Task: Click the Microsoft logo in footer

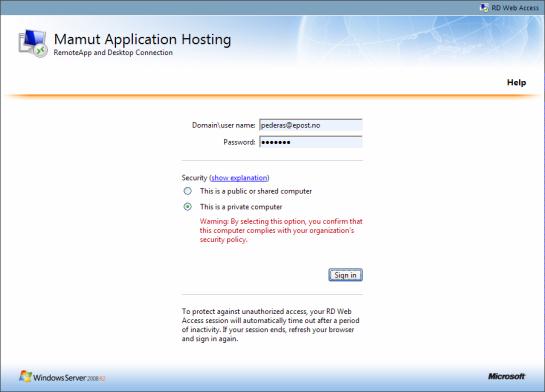Action: pyautogui.click(x=506, y=376)
